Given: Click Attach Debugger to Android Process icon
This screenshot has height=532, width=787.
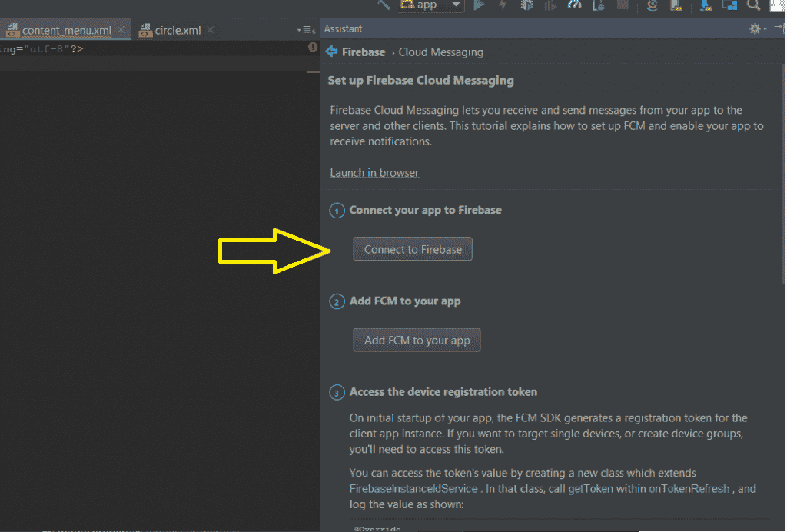Looking at the screenshot, I should coord(599,5).
